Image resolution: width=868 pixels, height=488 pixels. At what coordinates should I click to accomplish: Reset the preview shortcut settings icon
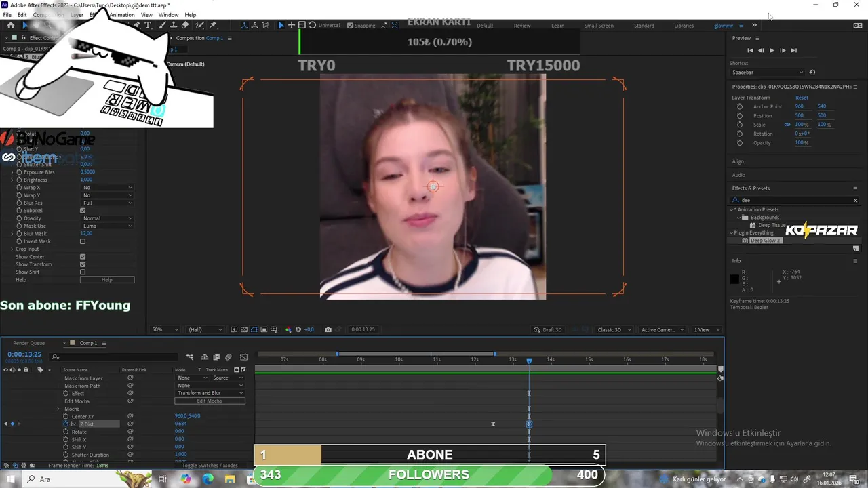pyautogui.click(x=812, y=72)
